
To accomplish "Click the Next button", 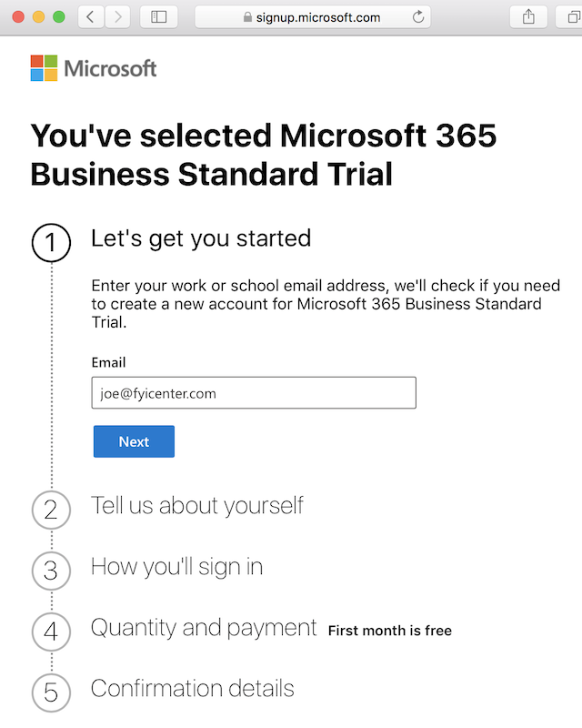I will pyautogui.click(x=134, y=441).
